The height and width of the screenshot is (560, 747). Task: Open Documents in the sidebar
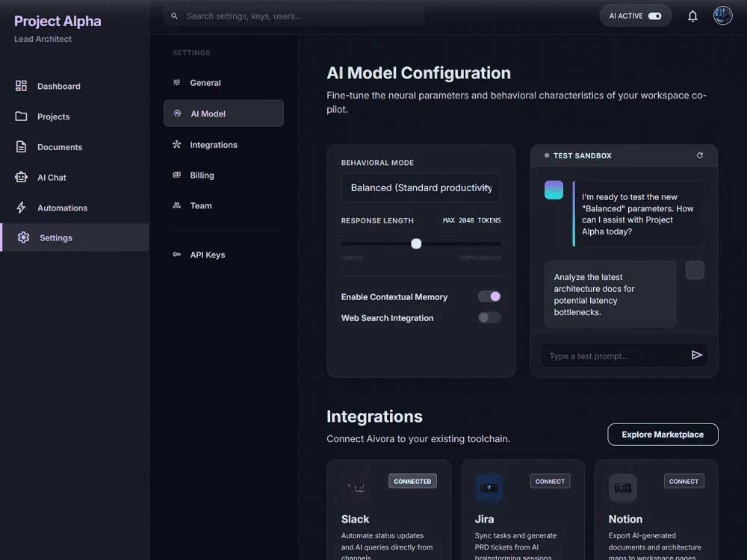tap(75, 146)
